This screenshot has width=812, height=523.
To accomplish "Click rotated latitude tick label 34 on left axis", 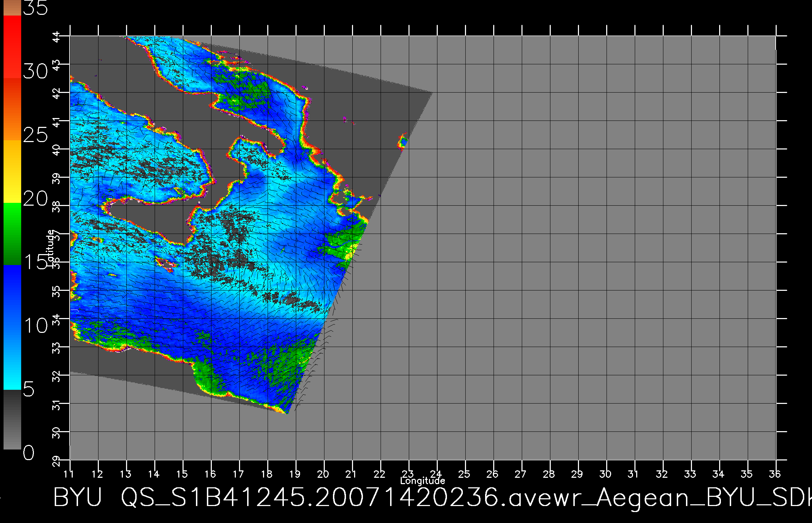I will pos(56,319).
